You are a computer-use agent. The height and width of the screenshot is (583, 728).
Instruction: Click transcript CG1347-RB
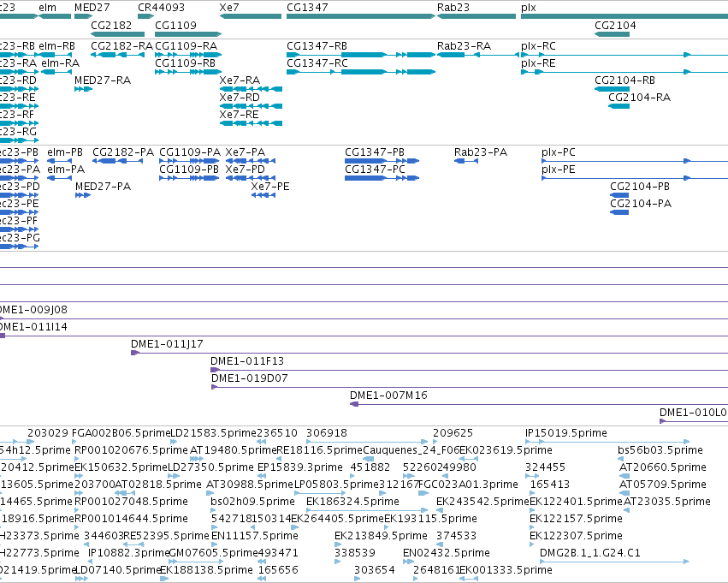pos(361,55)
